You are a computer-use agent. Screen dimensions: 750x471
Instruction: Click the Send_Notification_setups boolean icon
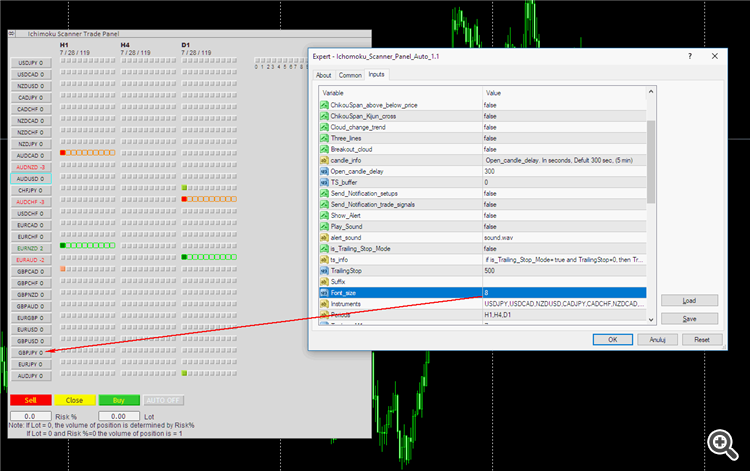coord(324,193)
